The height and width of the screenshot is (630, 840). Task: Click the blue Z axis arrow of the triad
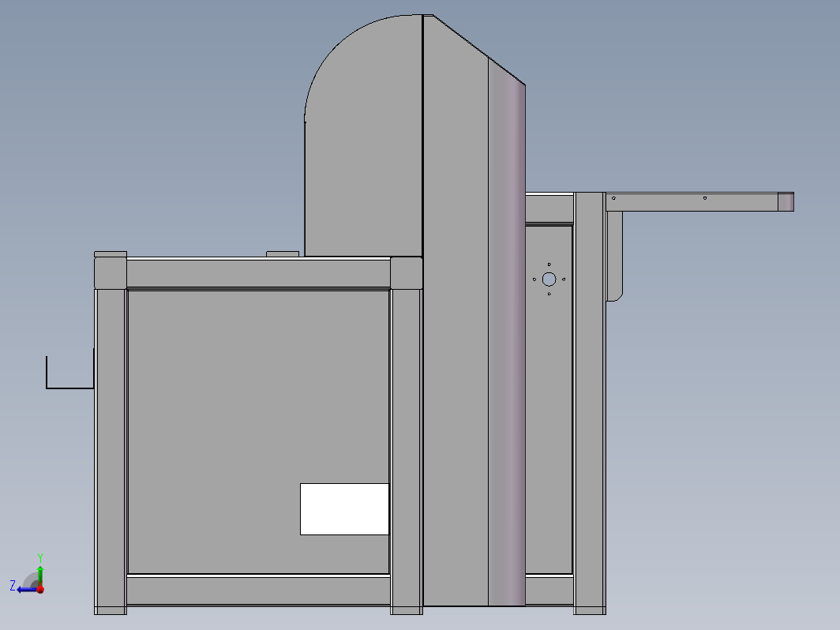pyautogui.click(x=26, y=590)
